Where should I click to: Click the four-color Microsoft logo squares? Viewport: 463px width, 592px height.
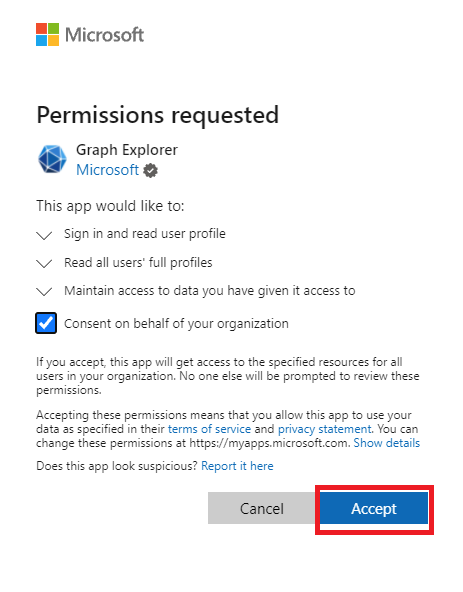click(48, 35)
